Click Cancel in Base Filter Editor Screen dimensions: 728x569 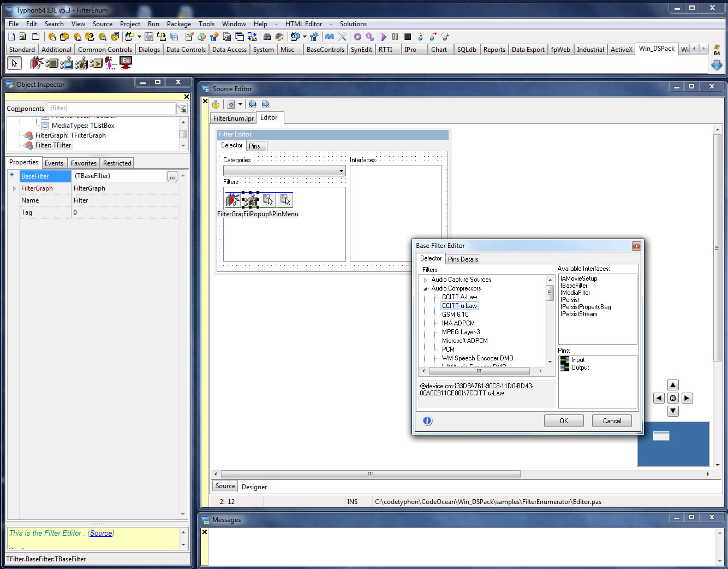click(x=612, y=421)
